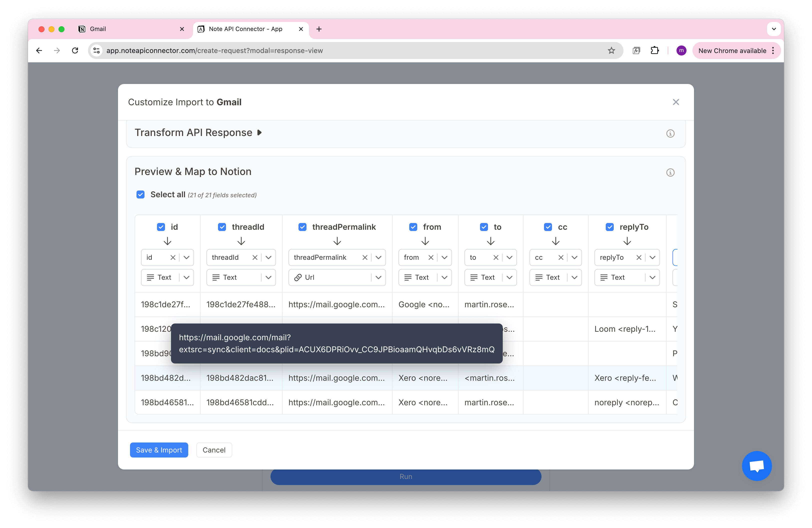
Task: Uncheck the threadId field checkbox
Action: tap(222, 227)
